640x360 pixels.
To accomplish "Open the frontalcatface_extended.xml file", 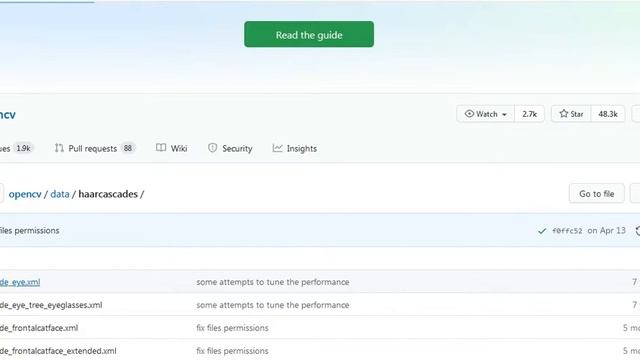I will click(58, 351).
